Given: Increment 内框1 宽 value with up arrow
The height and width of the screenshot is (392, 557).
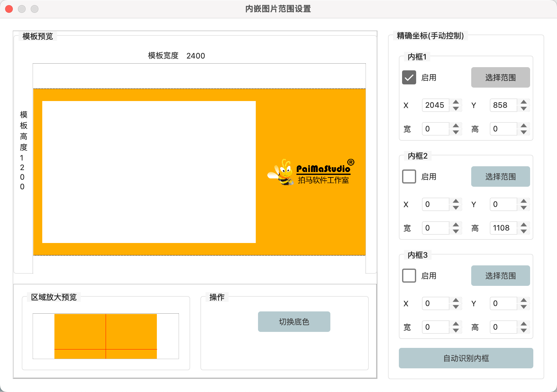Looking at the screenshot, I should point(456,126).
